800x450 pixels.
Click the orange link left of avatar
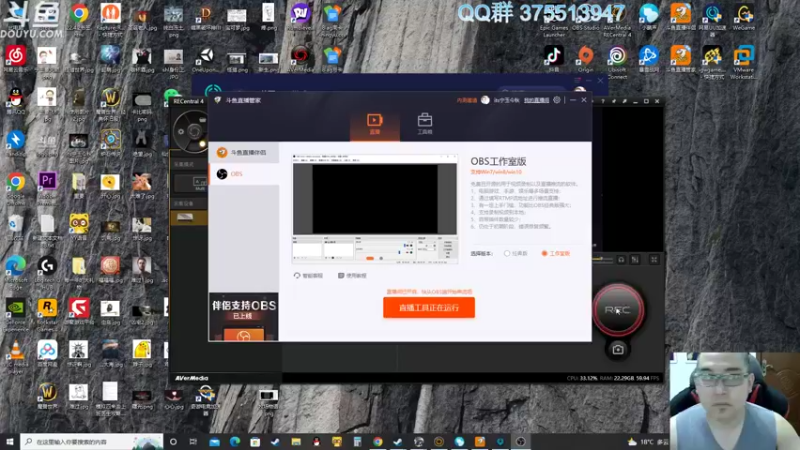(466, 101)
